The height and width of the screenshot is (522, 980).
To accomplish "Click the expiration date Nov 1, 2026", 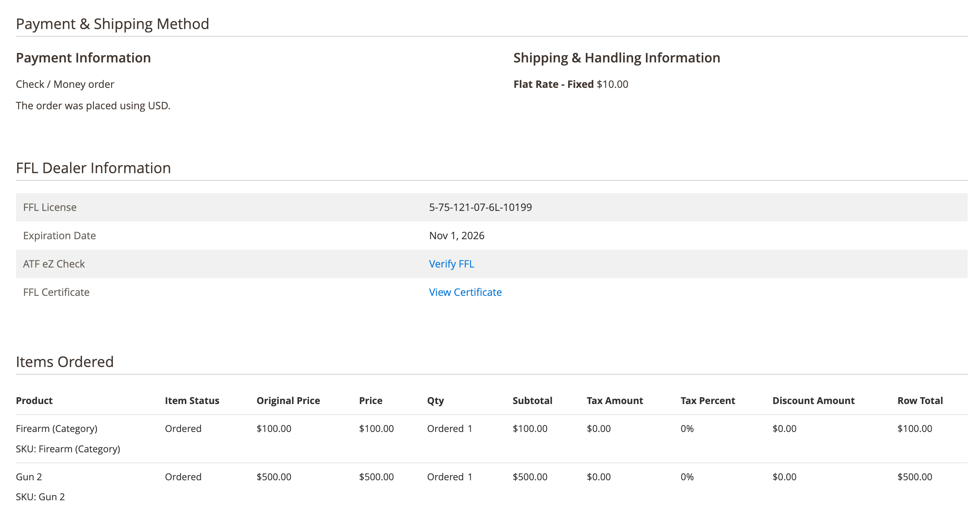I will coord(457,236).
